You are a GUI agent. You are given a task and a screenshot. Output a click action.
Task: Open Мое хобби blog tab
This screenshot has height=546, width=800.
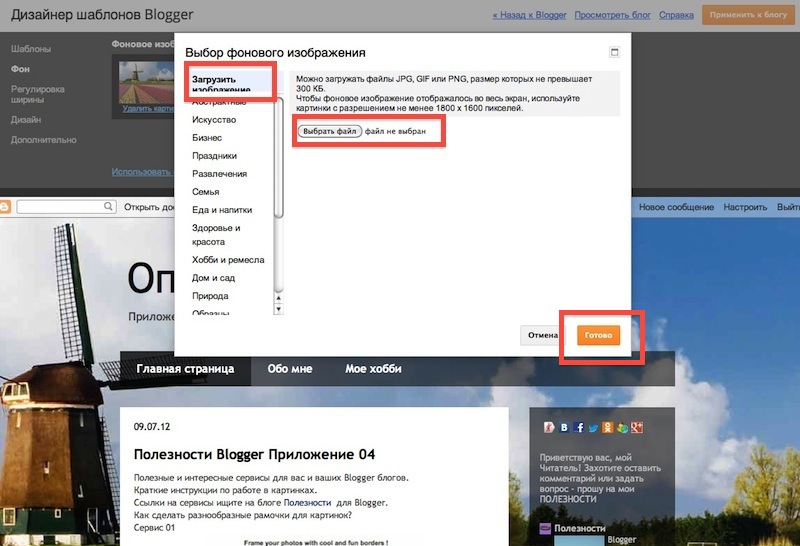click(373, 368)
